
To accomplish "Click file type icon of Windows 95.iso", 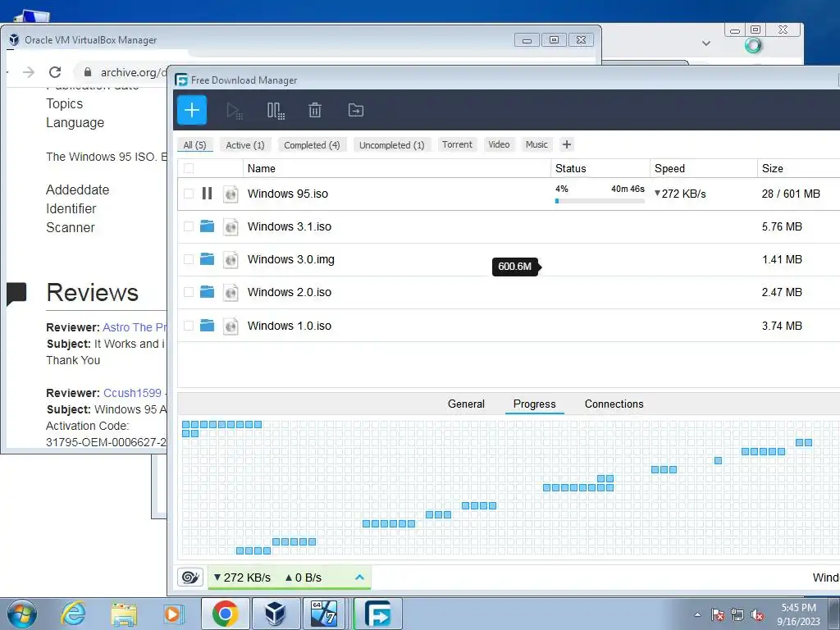I will tap(231, 194).
